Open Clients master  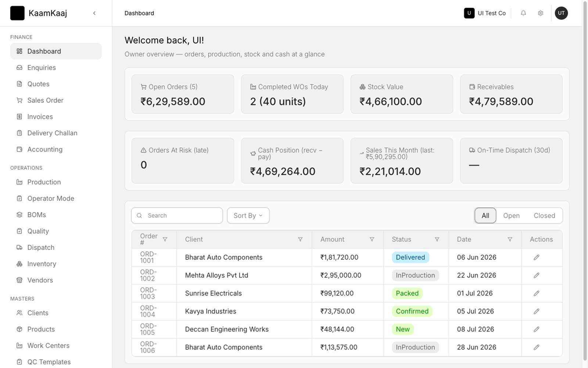56,313
